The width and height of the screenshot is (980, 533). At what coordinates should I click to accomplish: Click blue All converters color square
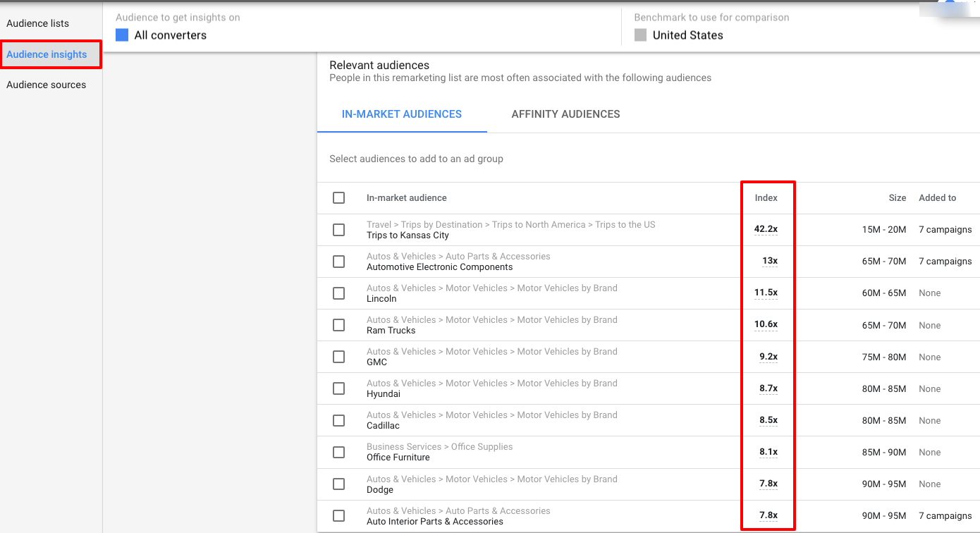click(122, 35)
